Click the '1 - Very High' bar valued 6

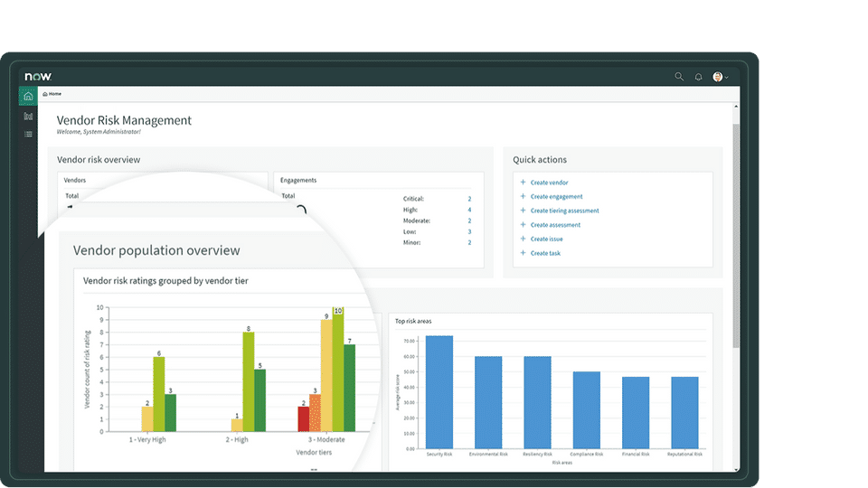click(x=159, y=394)
